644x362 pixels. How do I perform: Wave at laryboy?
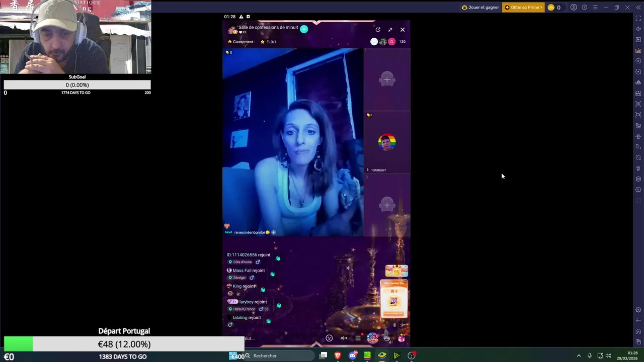click(278, 305)
